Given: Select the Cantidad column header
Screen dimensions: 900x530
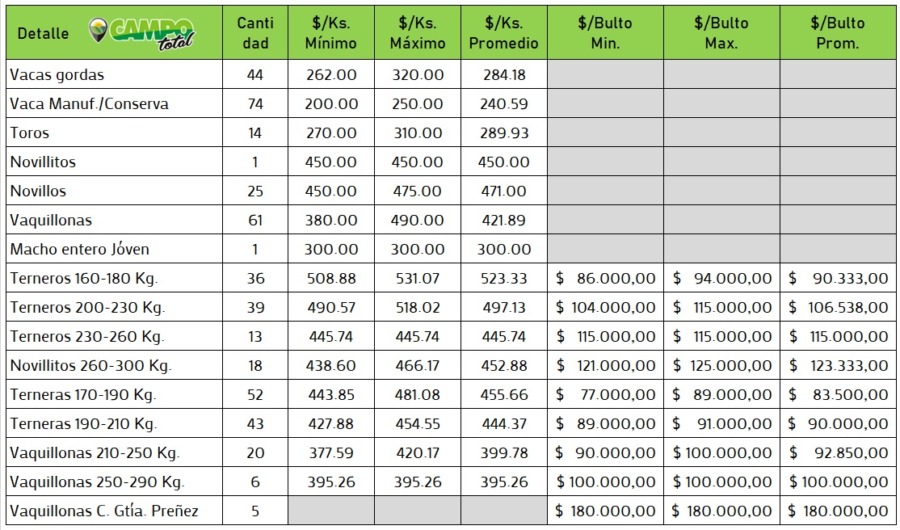Looking at the screenshot, I should point(255,33).
